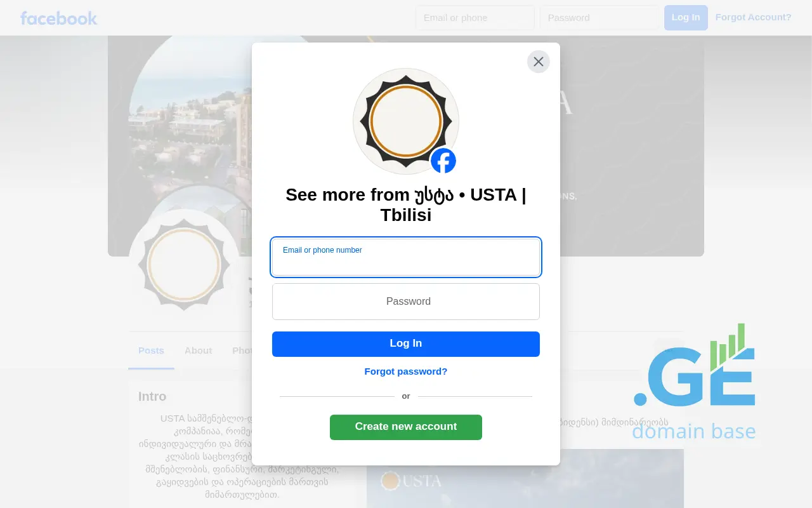The image size is (812, 508).
Task: Click the USTA page avatar on the left
Action: click(x=184, y=264)
